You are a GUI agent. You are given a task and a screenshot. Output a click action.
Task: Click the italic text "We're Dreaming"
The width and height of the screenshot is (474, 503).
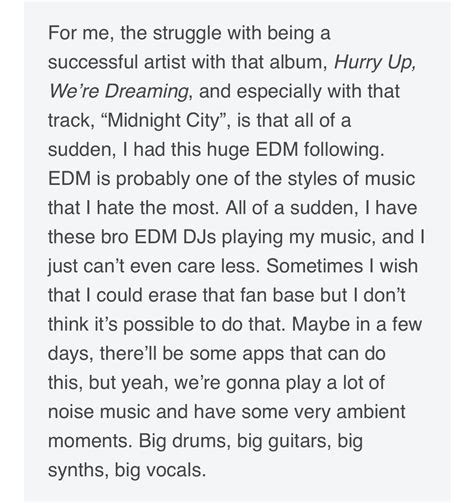119,92
